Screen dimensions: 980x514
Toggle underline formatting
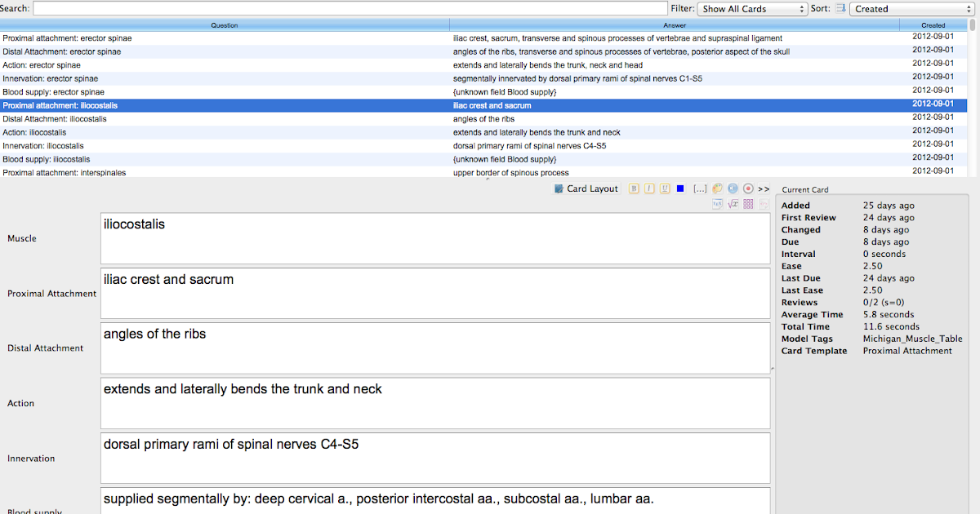[x=665, y=188]
